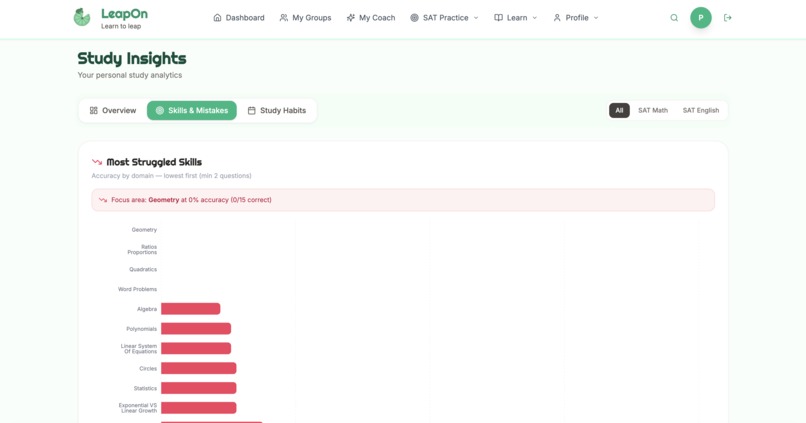Select the All subject filter
Image resolution: width=806 pixels, height=423 pixels.
coord(619,111)
